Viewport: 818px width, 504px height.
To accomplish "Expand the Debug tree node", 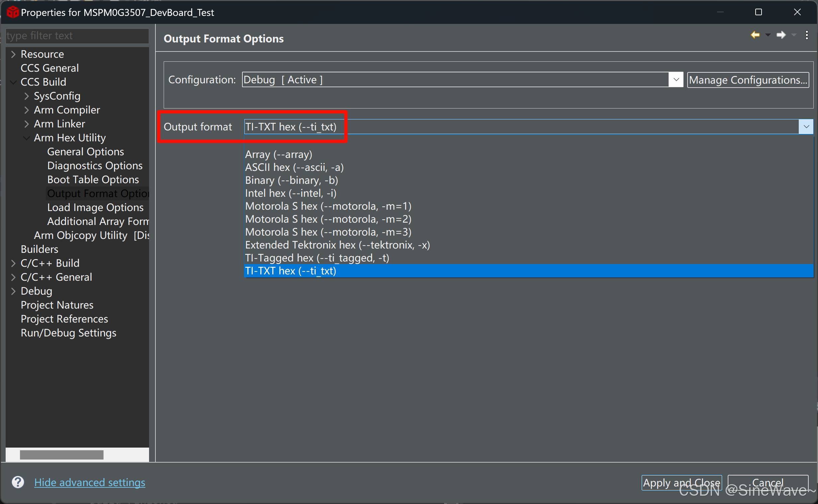I will click(x=13, y=291).
